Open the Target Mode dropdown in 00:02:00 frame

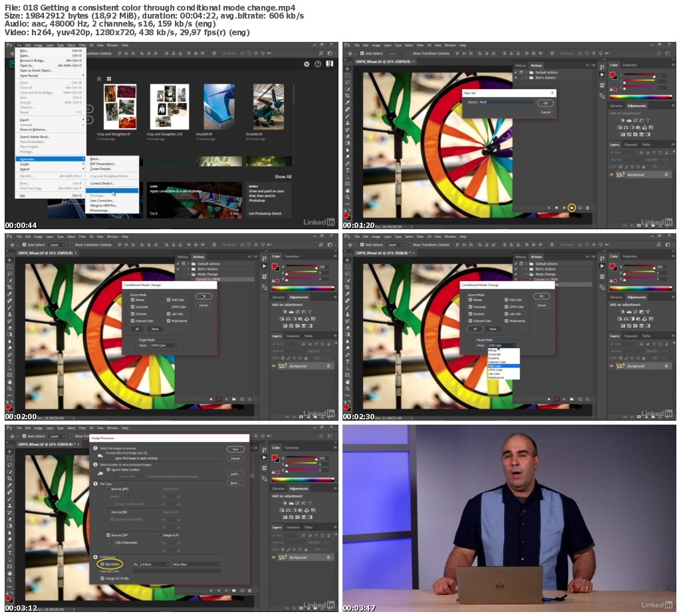coord(164,346)
